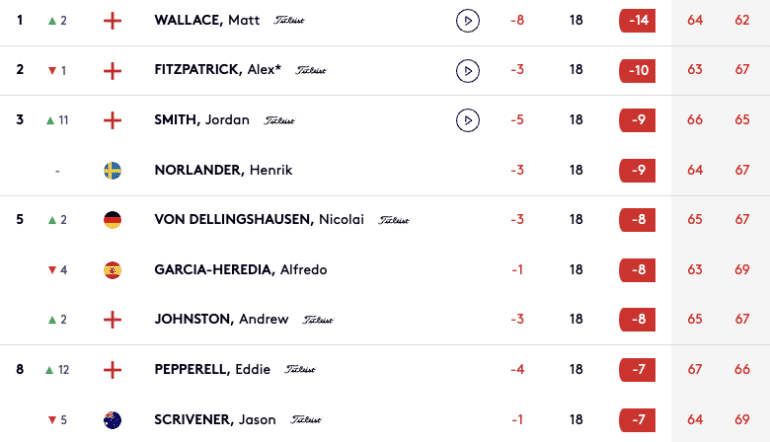This screenshot has width=770, height=442.
Task: Click England flag beside Pepperell, Eddie
Action: click(x=112, y=370)
